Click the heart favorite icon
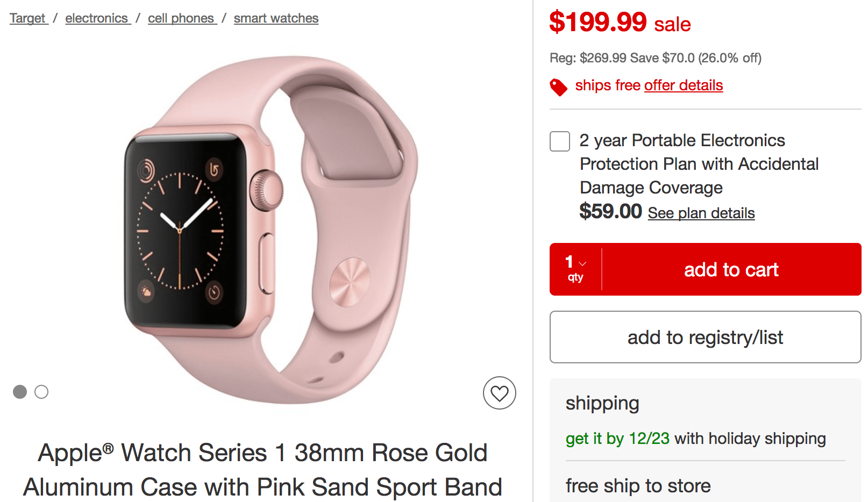 499,393
